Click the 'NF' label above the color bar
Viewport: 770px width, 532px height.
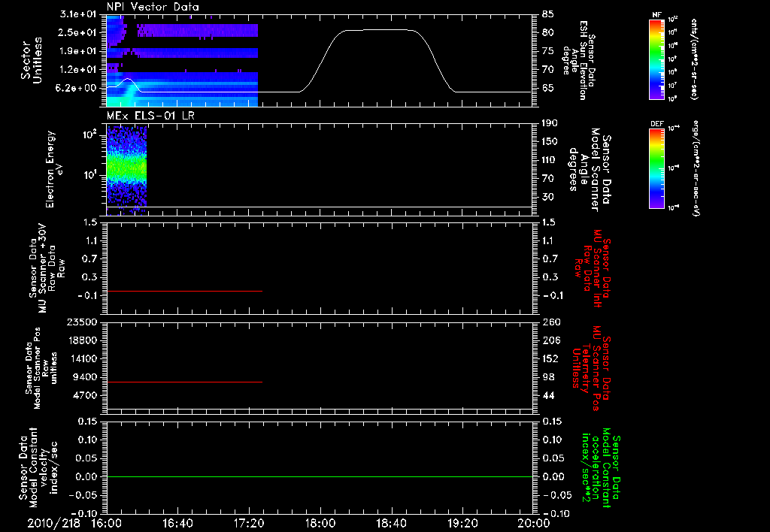[657, 15]
